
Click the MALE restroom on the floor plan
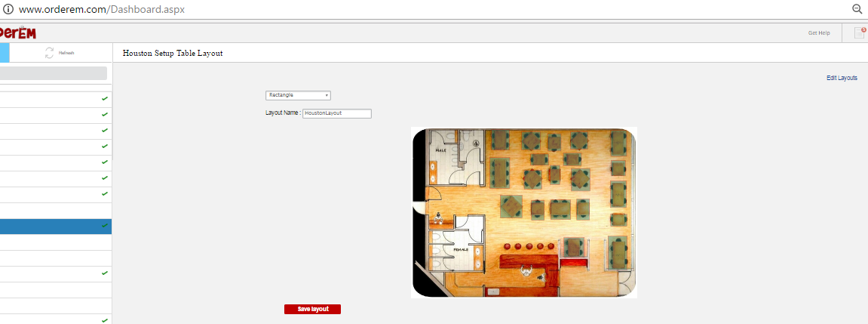click(x=441, y=150)
